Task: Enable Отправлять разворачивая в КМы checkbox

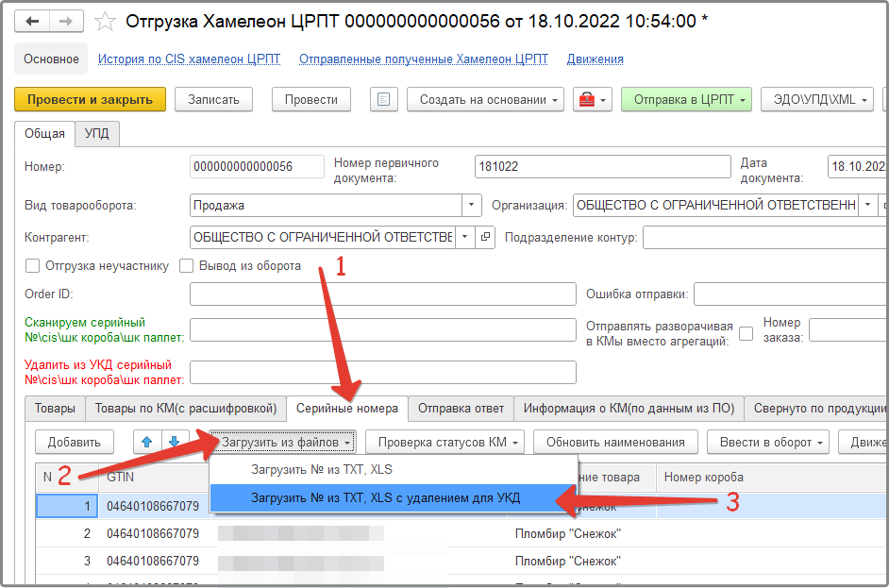Action: tap(746, 333)
